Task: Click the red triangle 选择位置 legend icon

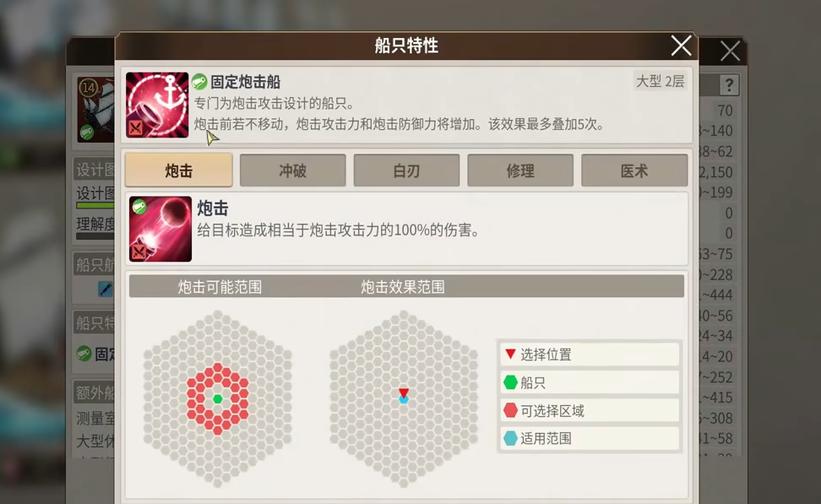Action: pyautogui.click(x=510, y=355)
